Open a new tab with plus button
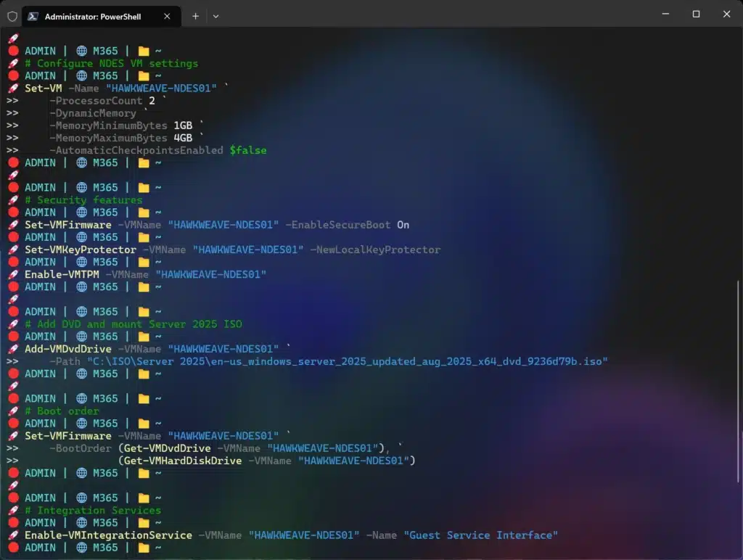 [195, 15]
